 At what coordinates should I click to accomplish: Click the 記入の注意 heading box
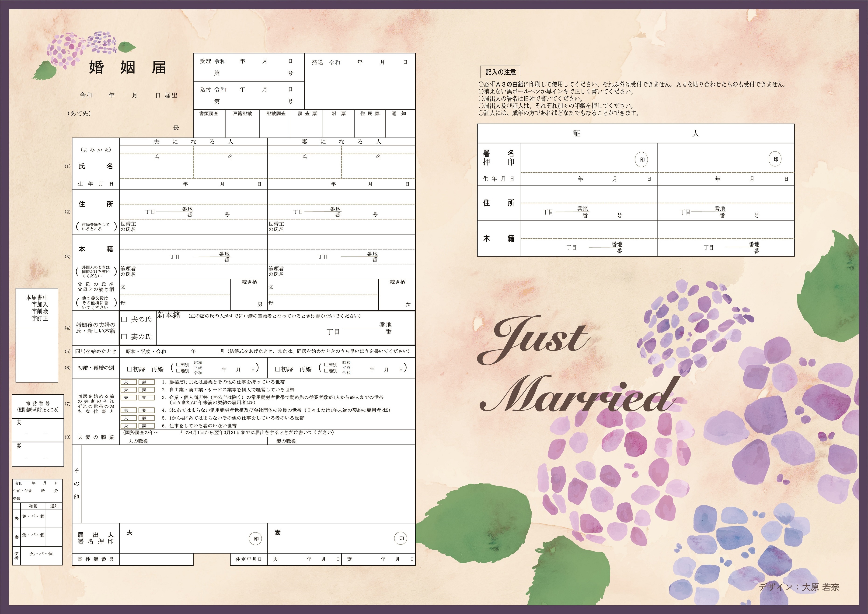coord(500,72)
